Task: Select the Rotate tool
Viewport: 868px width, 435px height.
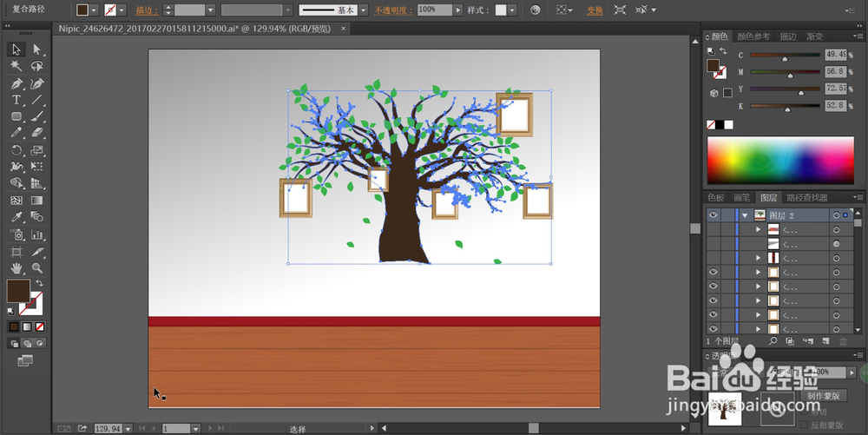Action: (16, 150)
